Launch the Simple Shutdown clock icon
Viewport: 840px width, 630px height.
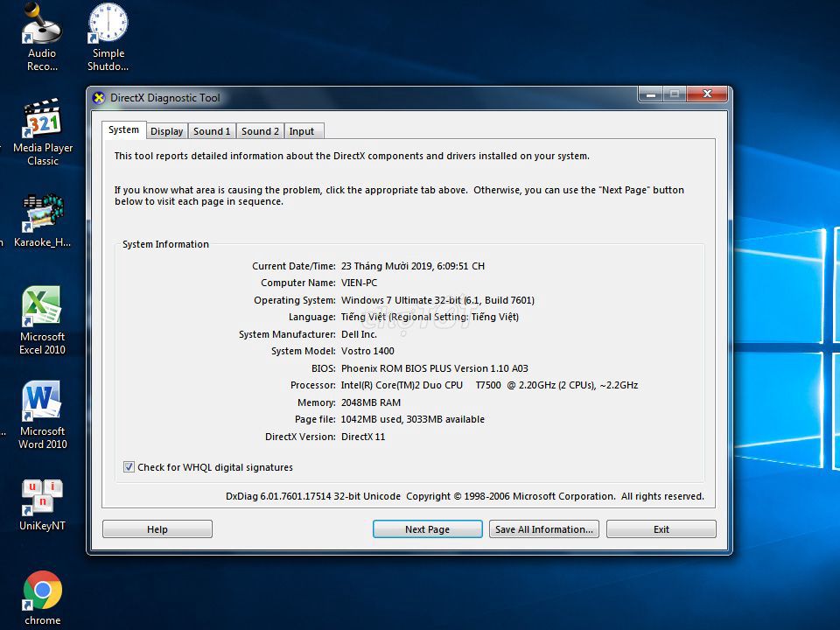(x=108, y=38)
